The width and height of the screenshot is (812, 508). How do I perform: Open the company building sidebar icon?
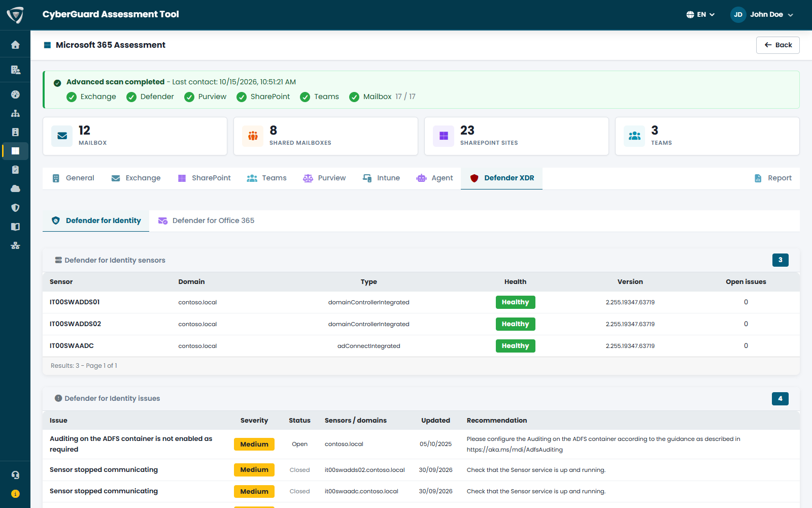pyautogui.click(x=15, y=70)
